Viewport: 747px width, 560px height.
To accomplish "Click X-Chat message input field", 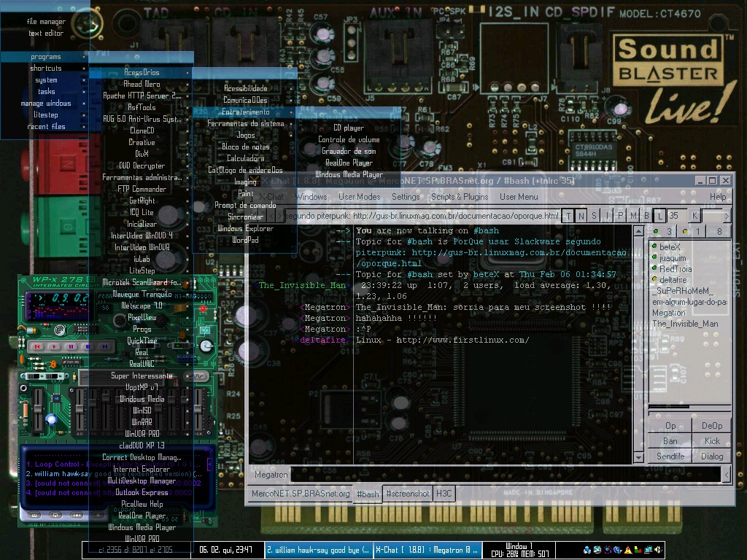I will pyautogui.click(x=506, y=474).
